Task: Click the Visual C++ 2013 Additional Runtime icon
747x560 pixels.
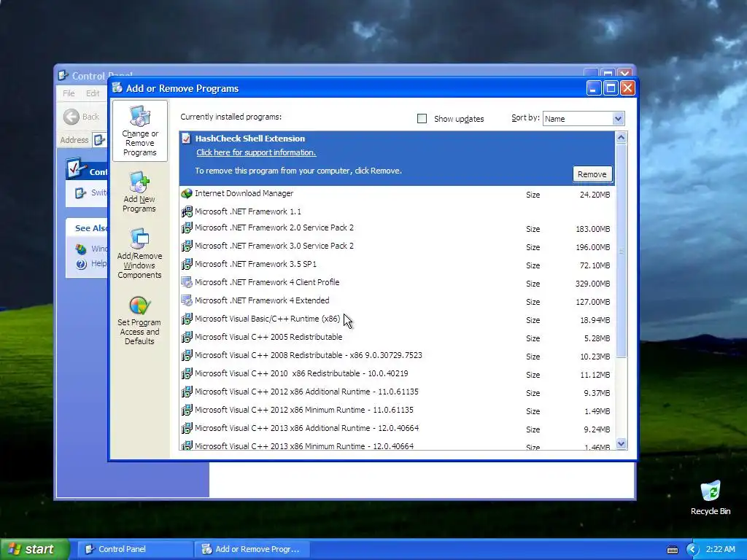Action: [x=186, y=428]
